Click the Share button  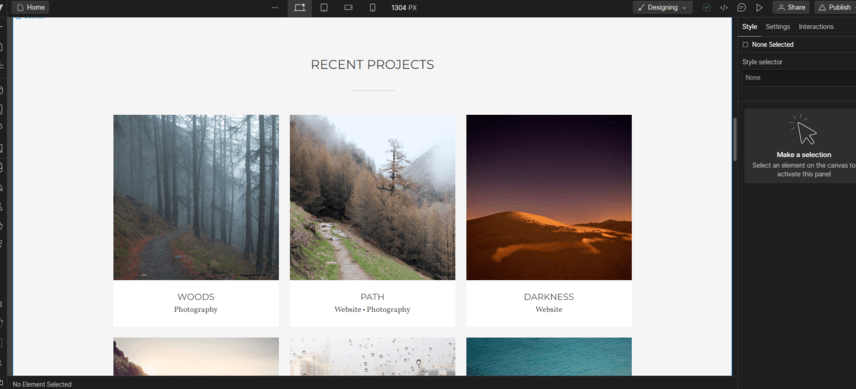(x=790, y=8)
